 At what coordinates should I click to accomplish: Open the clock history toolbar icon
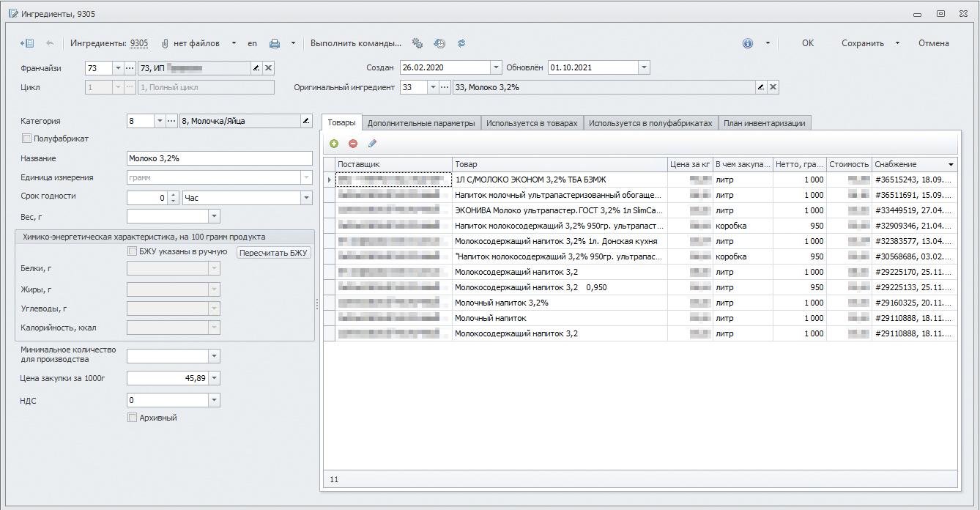pyautogui.click(x=439, y=43)
